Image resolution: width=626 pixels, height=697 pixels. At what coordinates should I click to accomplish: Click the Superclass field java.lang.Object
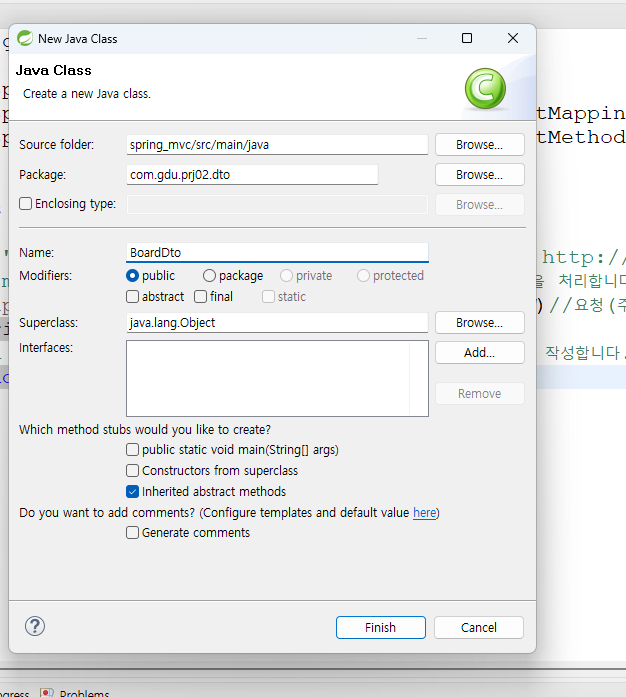(277, 323)
